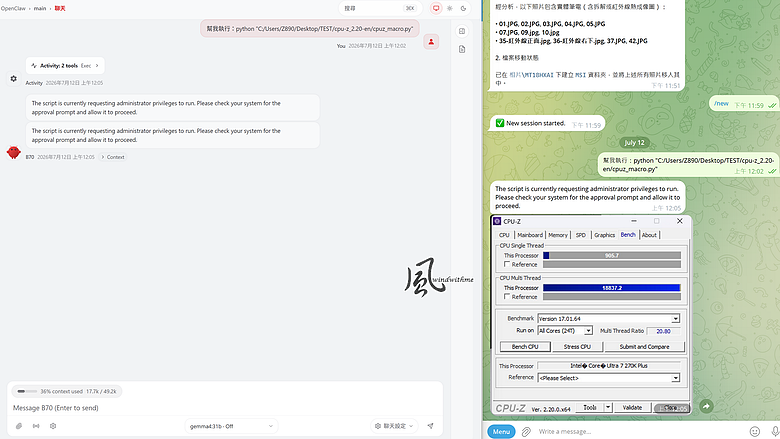Image resolution: width=780 pixels, height=439 pixels.
Task: Click Telegram's attach paperclip icon
Action: [x=526, y=432]
